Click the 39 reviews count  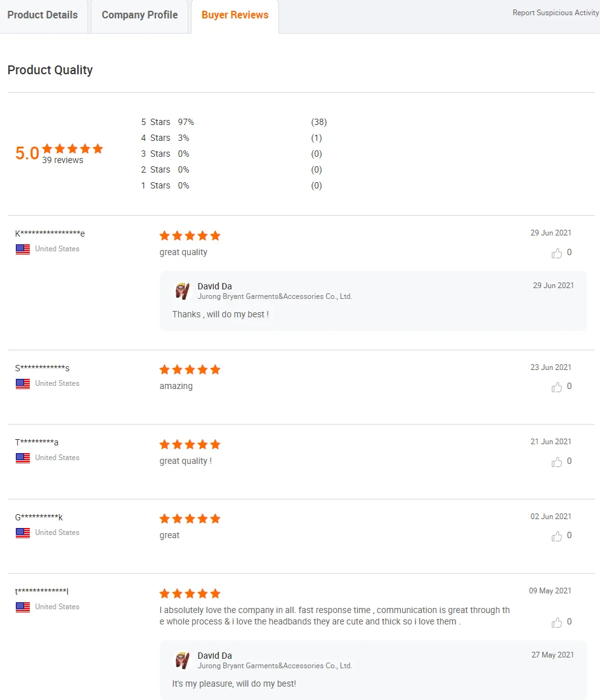coord(63,161)
